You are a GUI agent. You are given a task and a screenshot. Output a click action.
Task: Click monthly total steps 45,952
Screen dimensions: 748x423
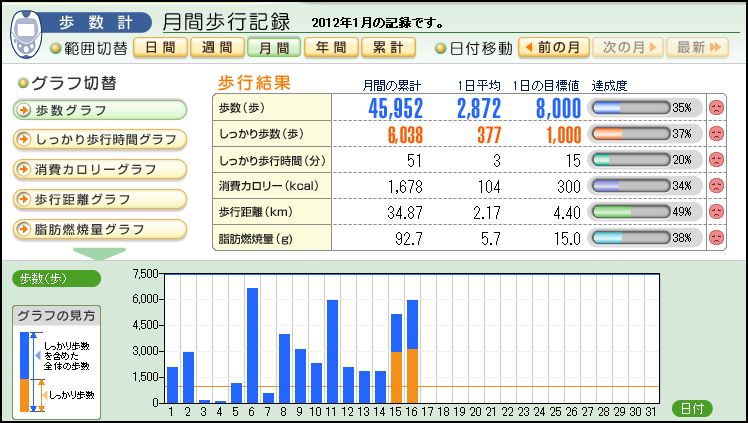[x=395, y=109]
